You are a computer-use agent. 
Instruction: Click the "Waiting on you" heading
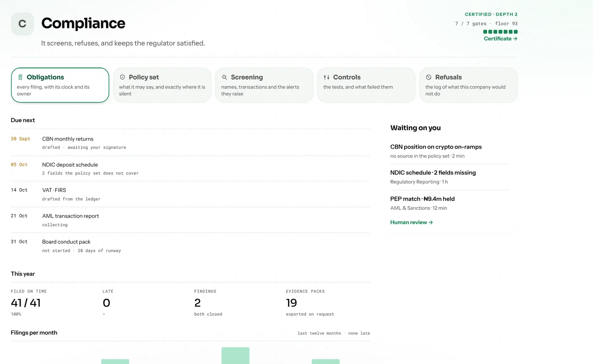click(x=416, y=128)
